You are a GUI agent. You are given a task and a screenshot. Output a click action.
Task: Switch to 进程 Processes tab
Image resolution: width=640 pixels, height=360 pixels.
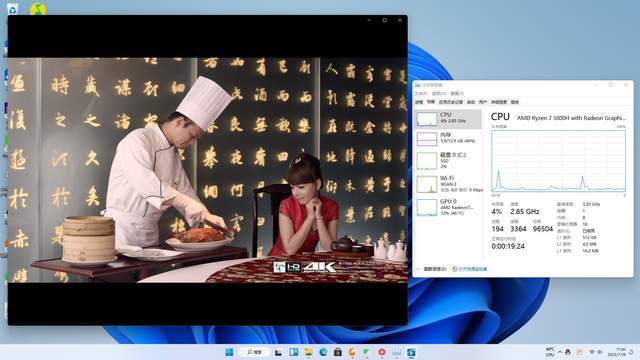pos(419,102)
